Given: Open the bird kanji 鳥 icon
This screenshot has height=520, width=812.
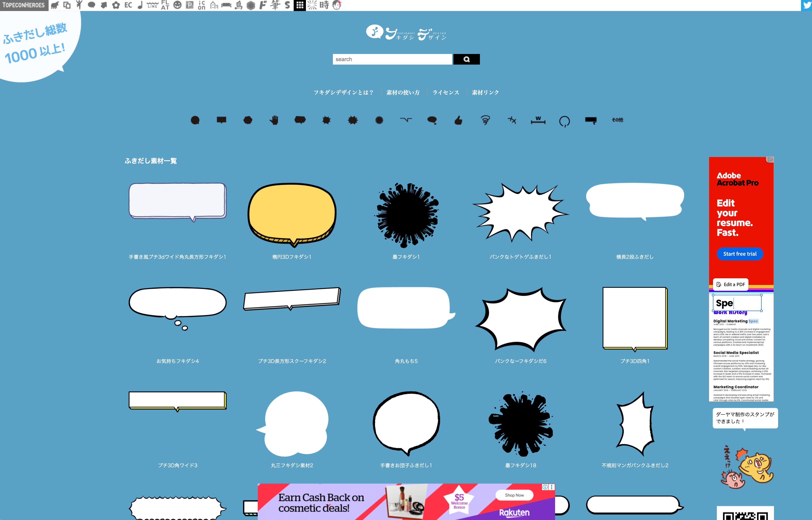Looking at the screenshot, I should (239, 5).
